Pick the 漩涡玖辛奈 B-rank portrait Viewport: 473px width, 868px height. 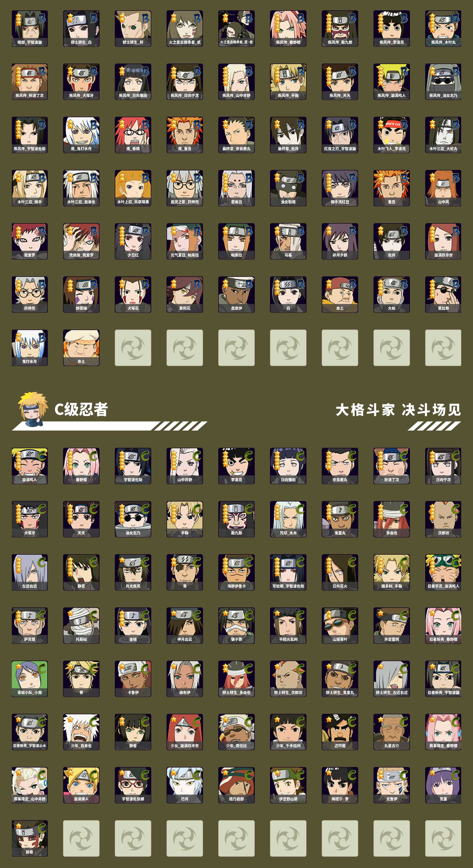coord(443,241)
